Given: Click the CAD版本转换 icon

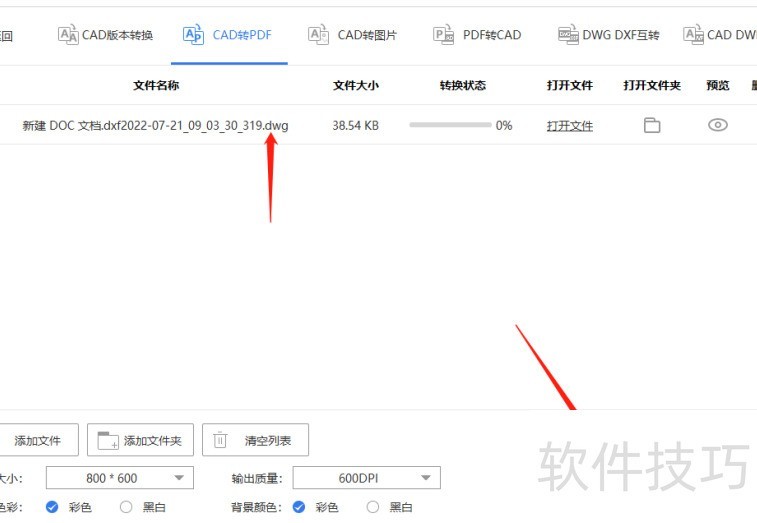Looking at the screenshot, I should [68, 35].
